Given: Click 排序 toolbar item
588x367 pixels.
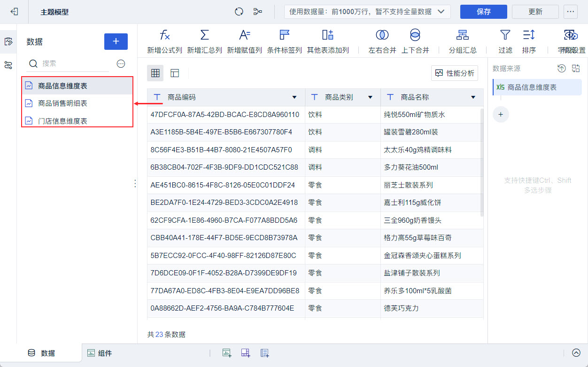Looking at the screenshot, I should 529,42.
